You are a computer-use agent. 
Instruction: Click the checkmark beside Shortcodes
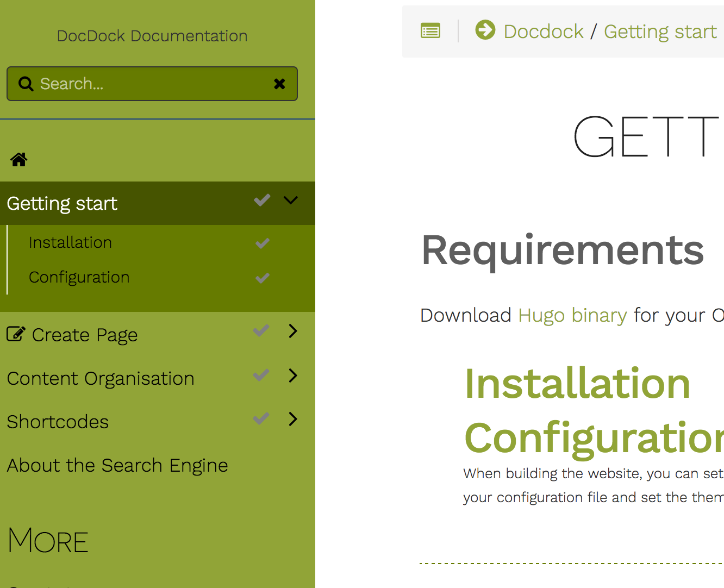[x=260, y=418]
